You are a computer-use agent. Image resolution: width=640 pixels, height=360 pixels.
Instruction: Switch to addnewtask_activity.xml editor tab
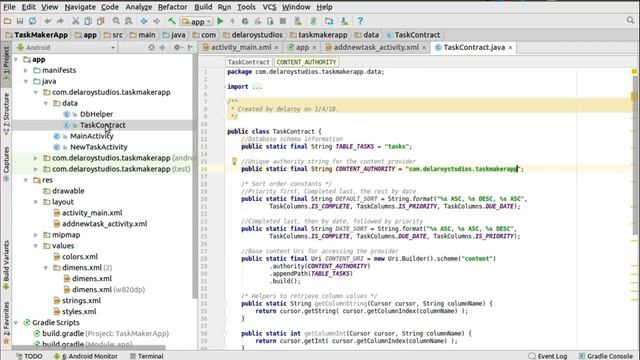tap(376, 47)
